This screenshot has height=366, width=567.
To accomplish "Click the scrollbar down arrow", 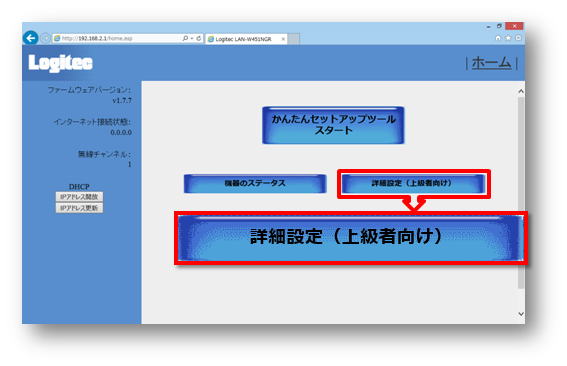I will pyautogui.click(x=521, y=314).
